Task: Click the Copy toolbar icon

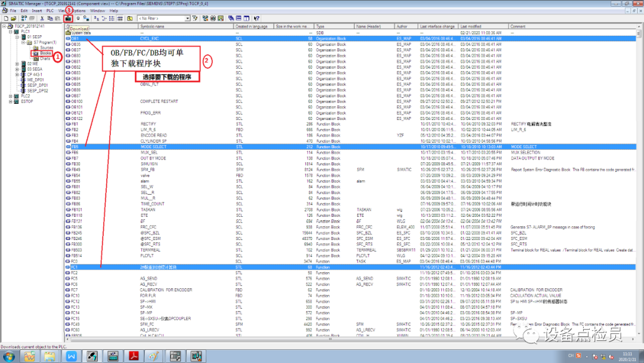Action: pos(49,18)
